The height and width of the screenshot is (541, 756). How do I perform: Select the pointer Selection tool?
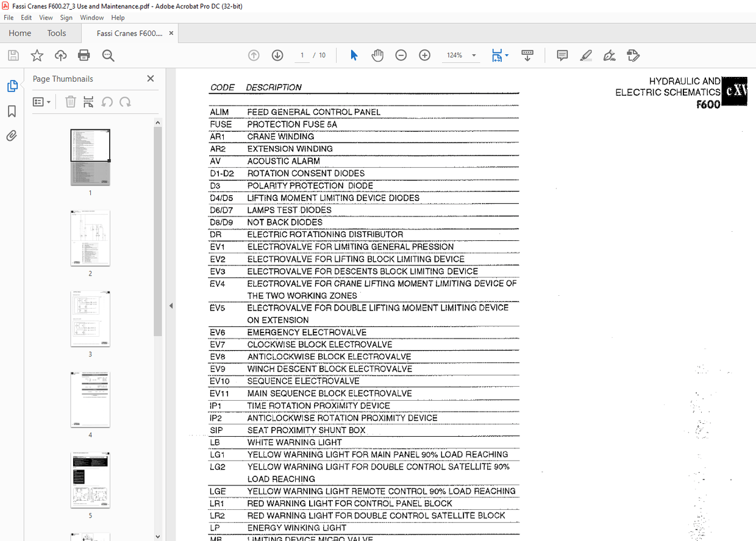(353, 55)
